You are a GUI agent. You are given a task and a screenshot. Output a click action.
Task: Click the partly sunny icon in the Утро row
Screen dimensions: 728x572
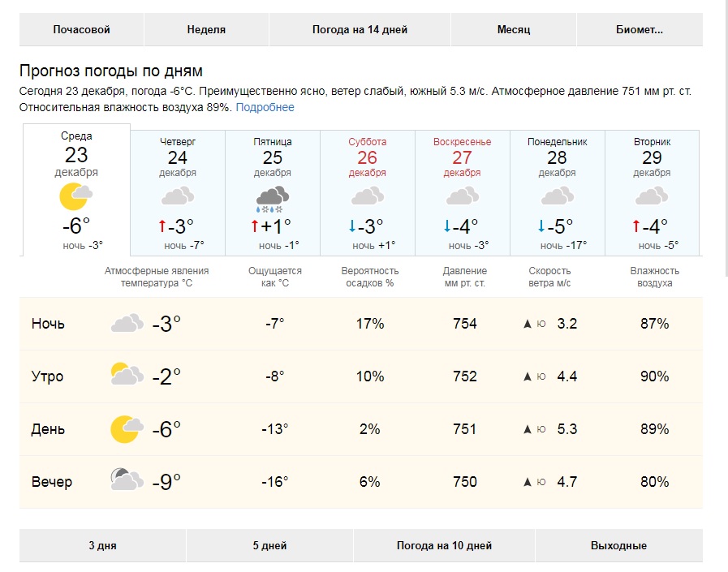127,374
